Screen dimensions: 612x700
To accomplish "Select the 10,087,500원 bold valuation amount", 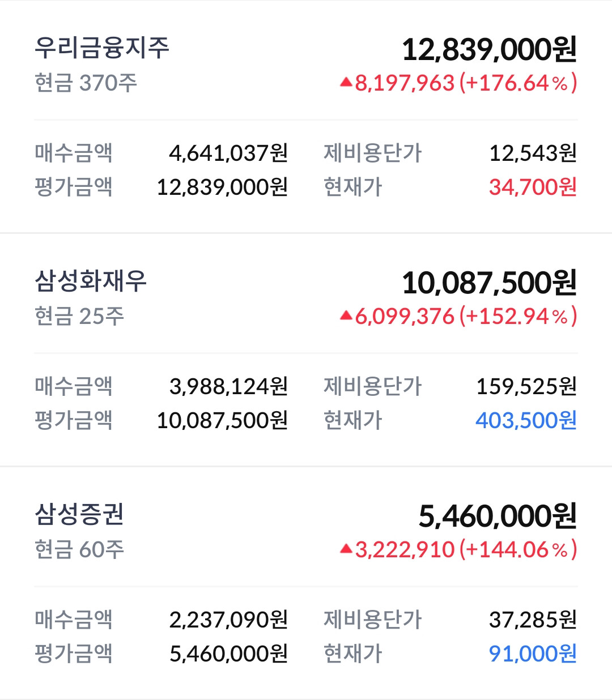I will click(490, 283).
